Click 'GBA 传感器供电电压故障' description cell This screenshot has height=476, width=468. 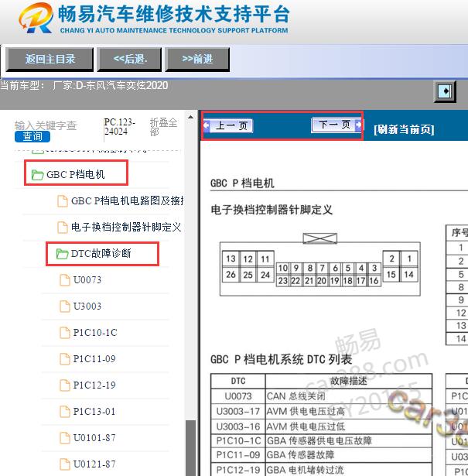(x=349, y=441)
